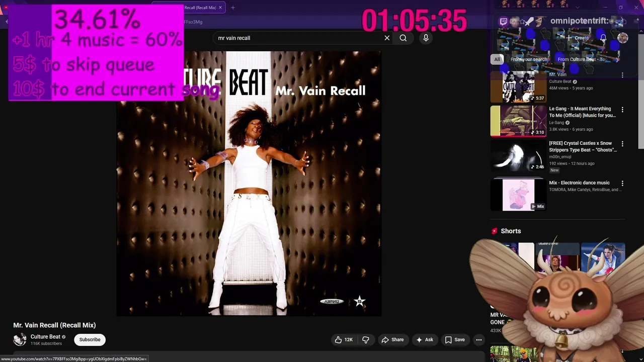The width and height of the screenshot is (644, 362).
Task: Click the Share button
Action: pyautogui.click(x=392, y=340)
